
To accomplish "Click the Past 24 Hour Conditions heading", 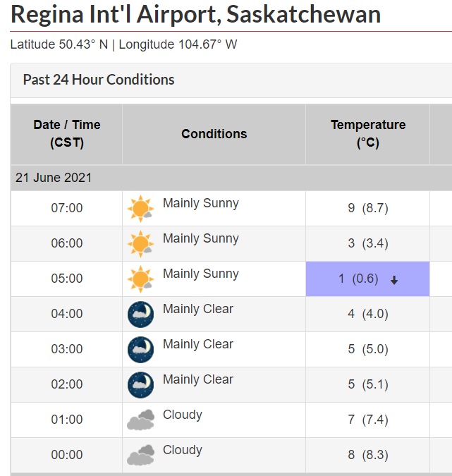I will tap(99, 80).
